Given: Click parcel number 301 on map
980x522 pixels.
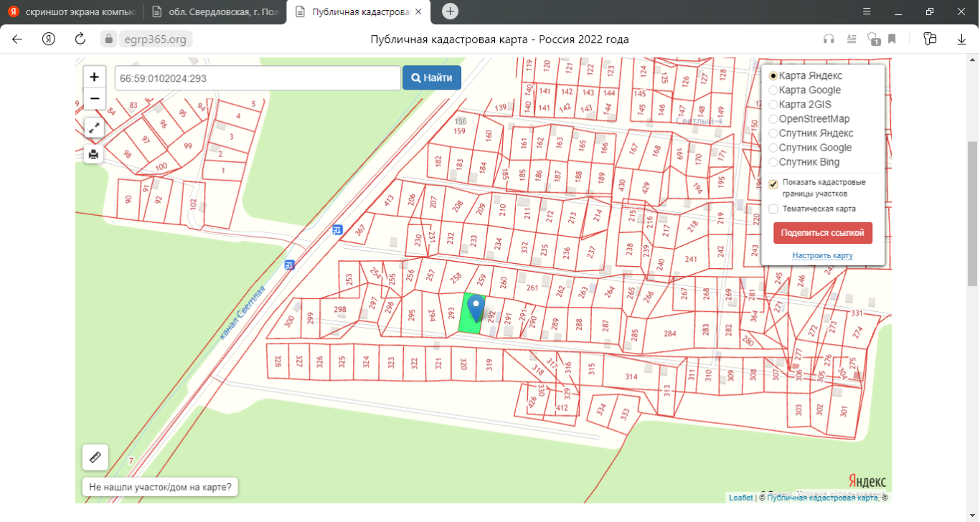Looking at the screenshot, I should tap(844, 411).
